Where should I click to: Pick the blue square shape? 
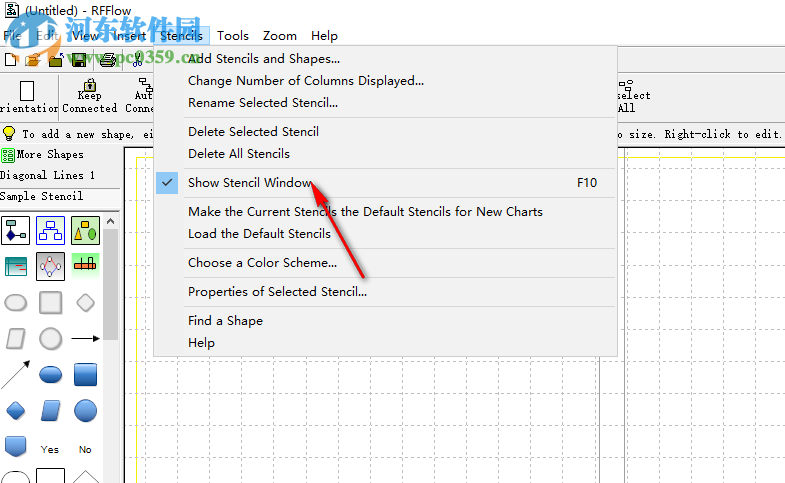(x=85, y=374)
